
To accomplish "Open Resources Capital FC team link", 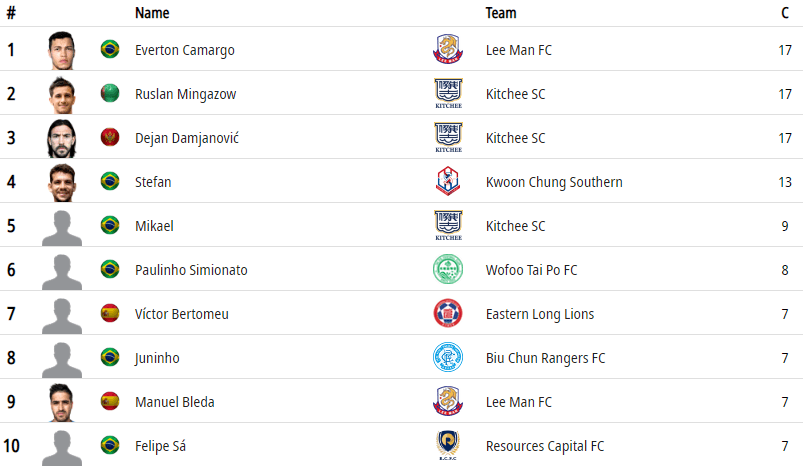I will (545, 446).
